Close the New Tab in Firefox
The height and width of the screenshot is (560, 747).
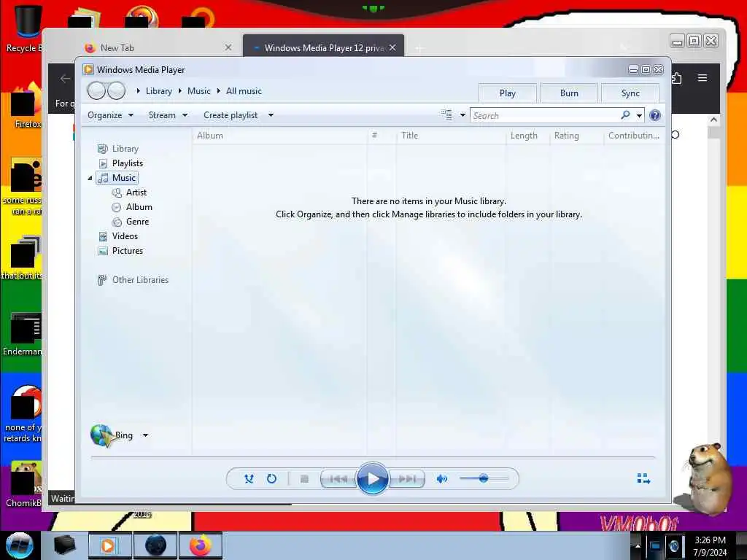(228, 47)
